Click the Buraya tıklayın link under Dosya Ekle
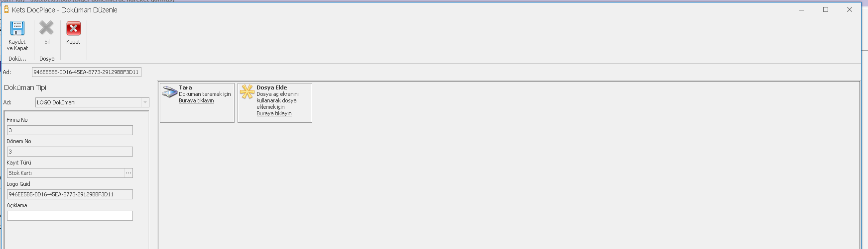 [x=274, y=113]
